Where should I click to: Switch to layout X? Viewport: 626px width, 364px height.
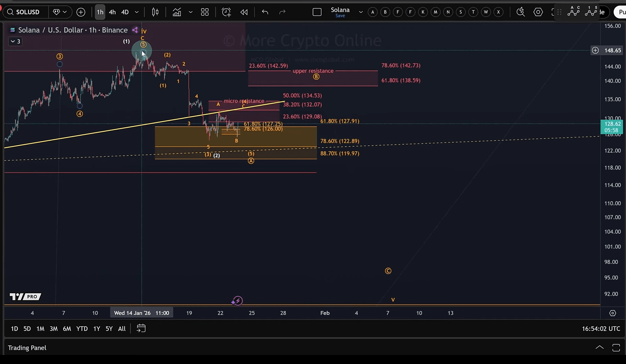point(499,12)
